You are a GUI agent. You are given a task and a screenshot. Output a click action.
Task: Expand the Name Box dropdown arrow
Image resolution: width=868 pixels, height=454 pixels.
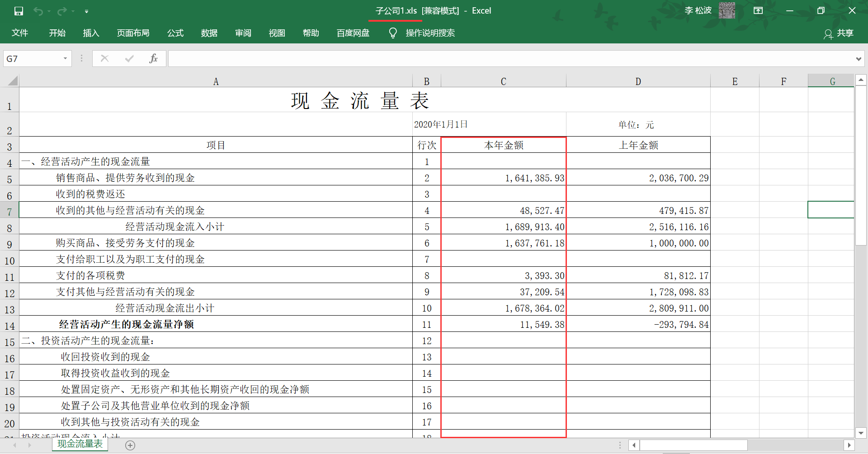[x=65, y=58]
